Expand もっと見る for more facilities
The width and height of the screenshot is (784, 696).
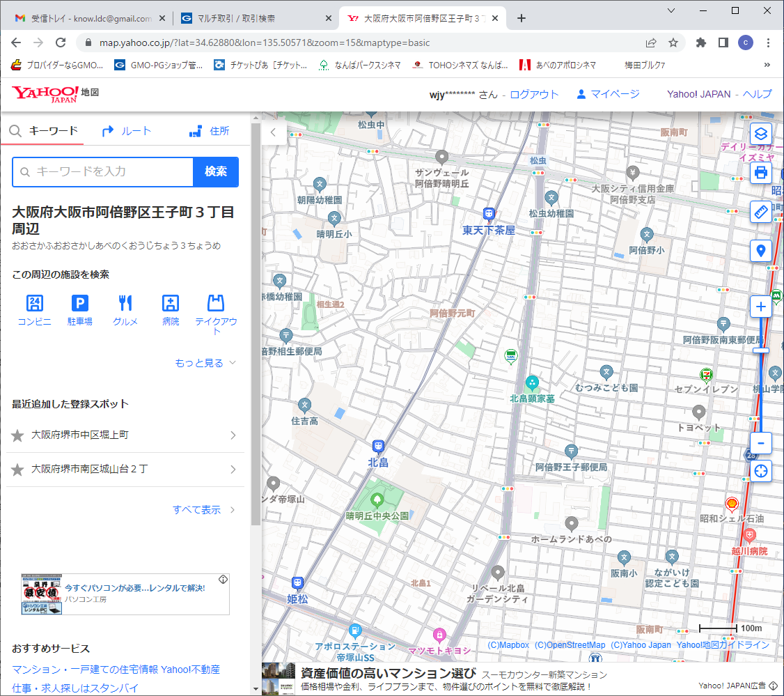[x=205, y=363]
